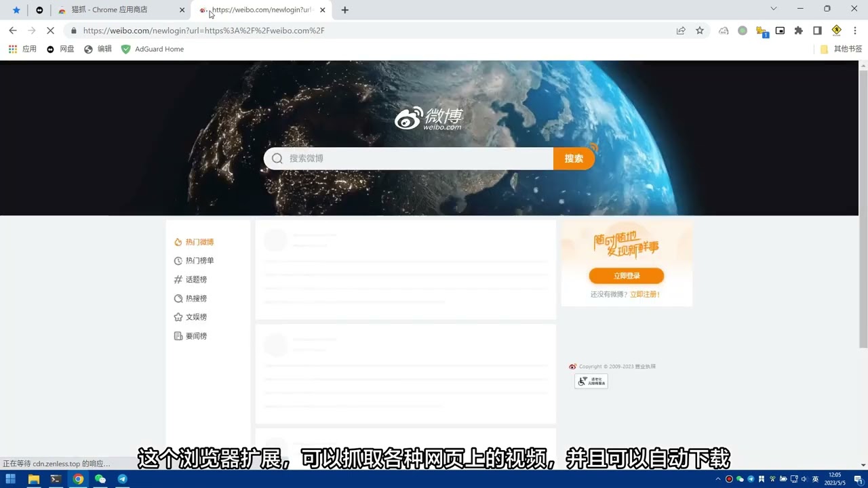This screenshot has width=868, height=488.
Task: Click the Weibo logo on the banner
Action: 429,119
